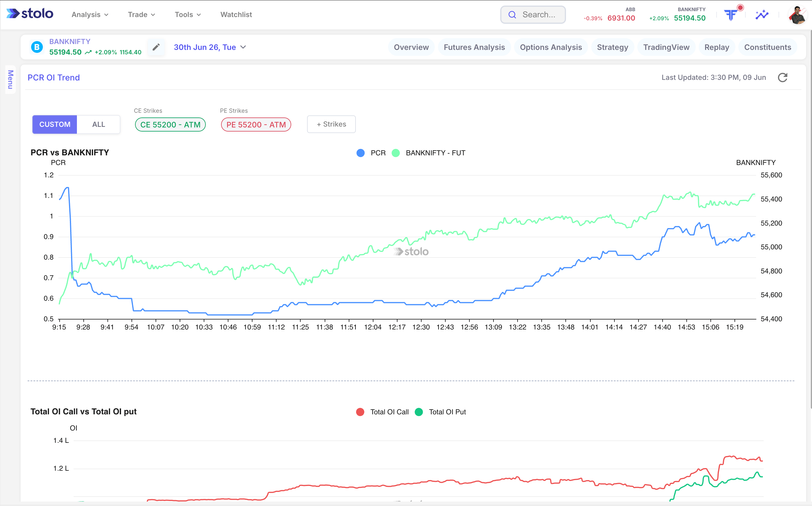Click the 9:15 time axis label
Viewport: 812px width, 508px height.
click(59, 327)
